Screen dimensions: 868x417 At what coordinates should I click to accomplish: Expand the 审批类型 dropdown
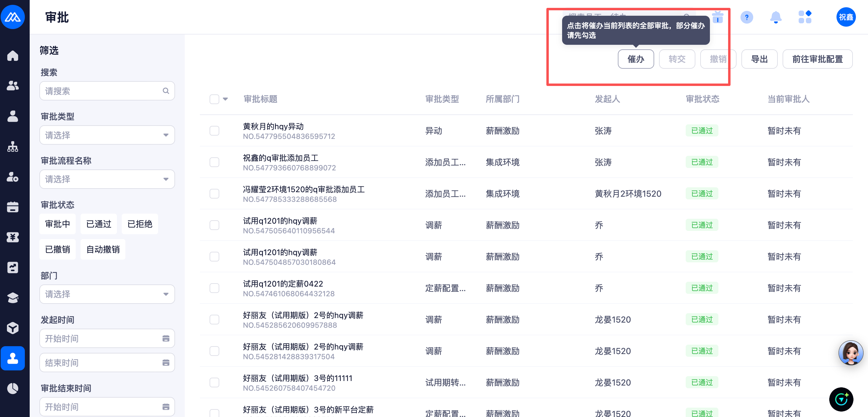[107, 135]
